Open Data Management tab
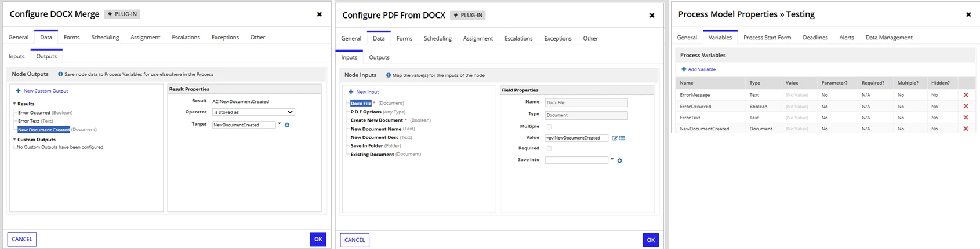980x249 pixels. (889, 38)
